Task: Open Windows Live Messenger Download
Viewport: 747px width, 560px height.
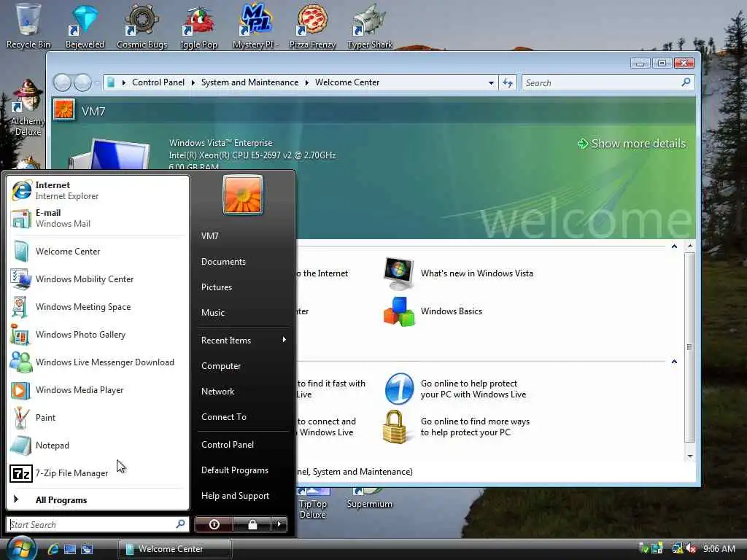Action: point(97,362)
